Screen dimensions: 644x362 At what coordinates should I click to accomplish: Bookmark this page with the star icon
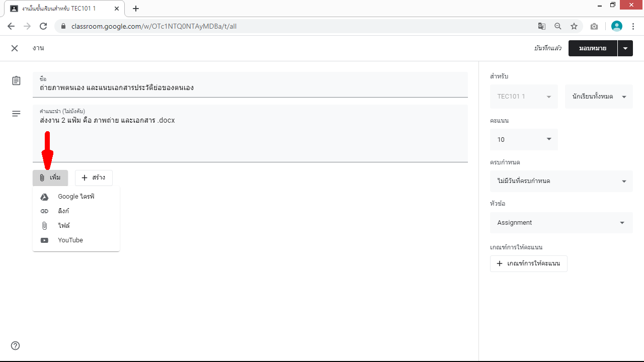pyautogui.click(x=574, y=26)
